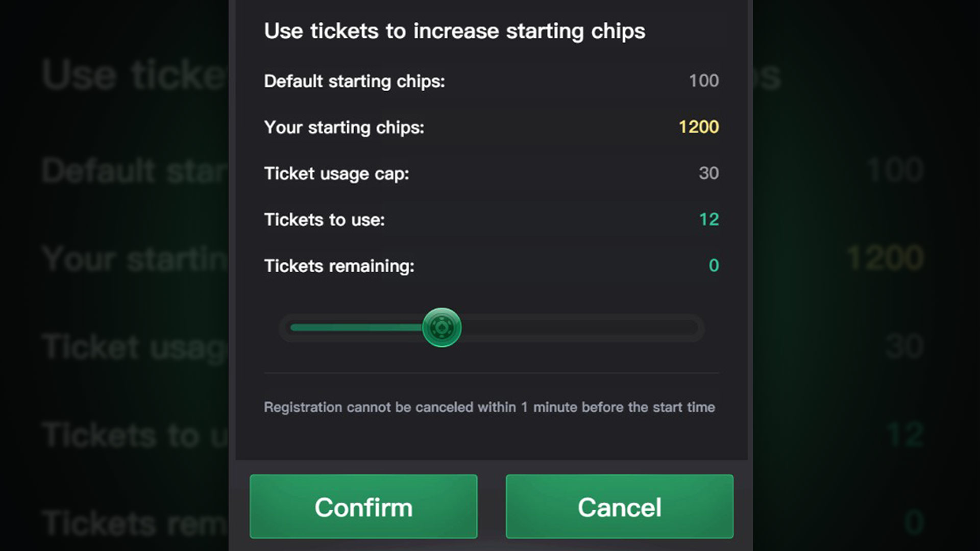Screen dimensions: 980x551
Task: Select the yellow 1200 starting chips value
Action: pos(699,127)
